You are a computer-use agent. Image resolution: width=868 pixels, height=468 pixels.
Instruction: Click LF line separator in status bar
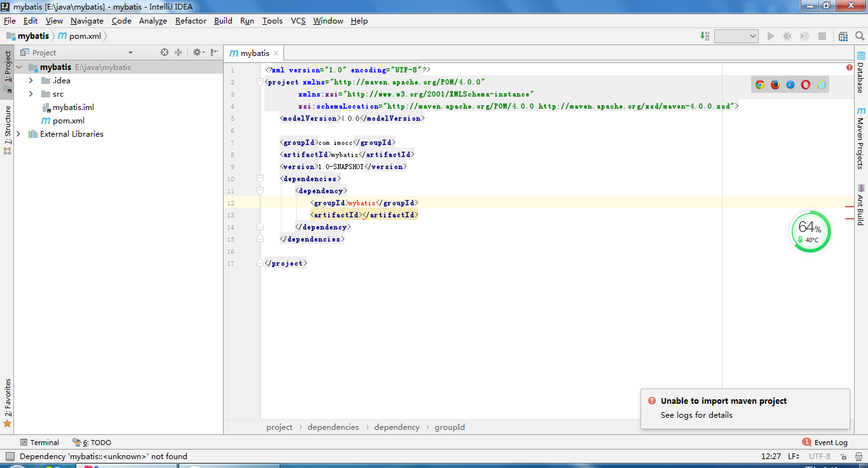tap(794, 456)
